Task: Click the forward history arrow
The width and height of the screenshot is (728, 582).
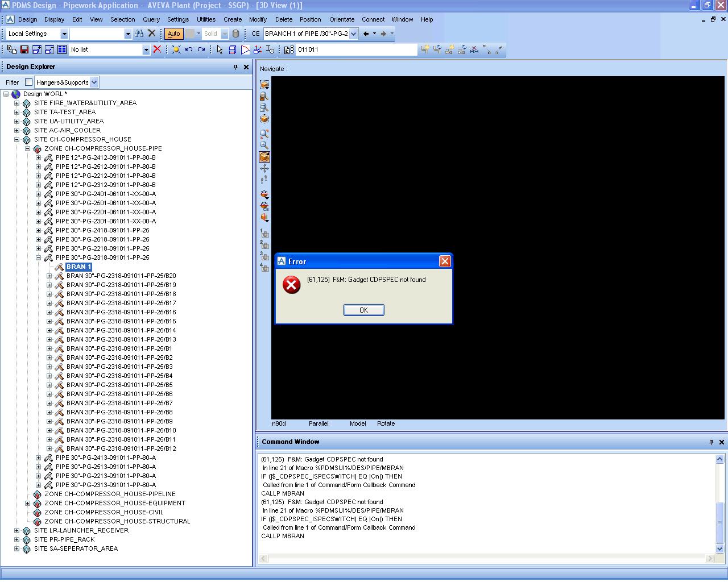Action: (383, 34)
